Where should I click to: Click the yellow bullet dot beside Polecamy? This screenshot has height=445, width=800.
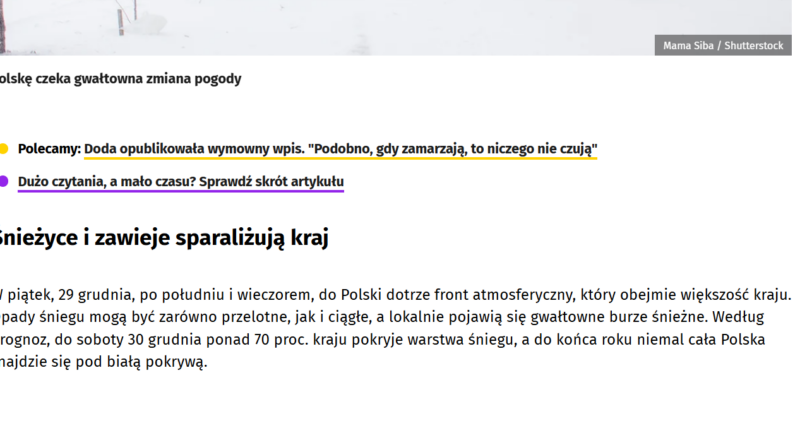coord(4,149)
